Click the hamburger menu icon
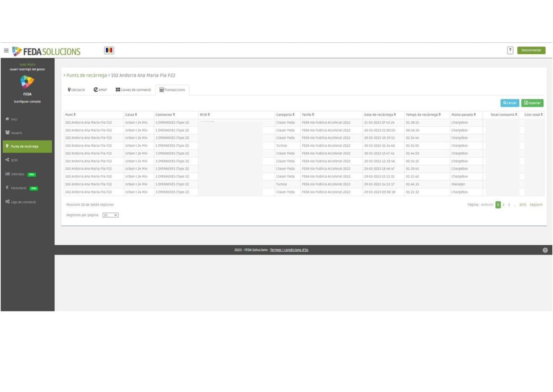 coord(6,51)
